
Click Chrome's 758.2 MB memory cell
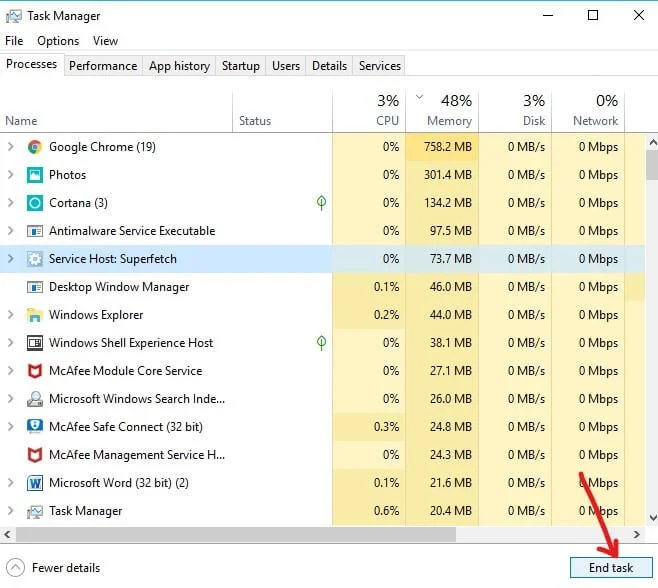pos(442,147)
